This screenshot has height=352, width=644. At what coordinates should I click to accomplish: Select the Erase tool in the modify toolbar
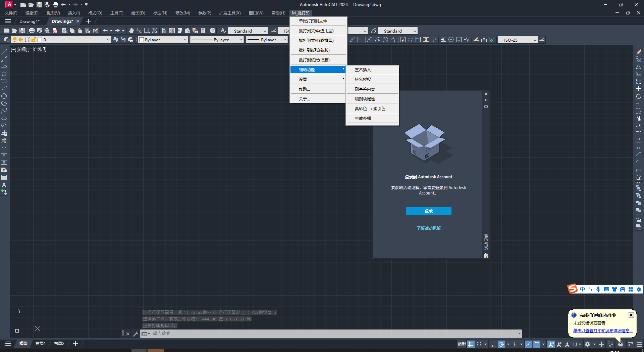click(639, 52)
